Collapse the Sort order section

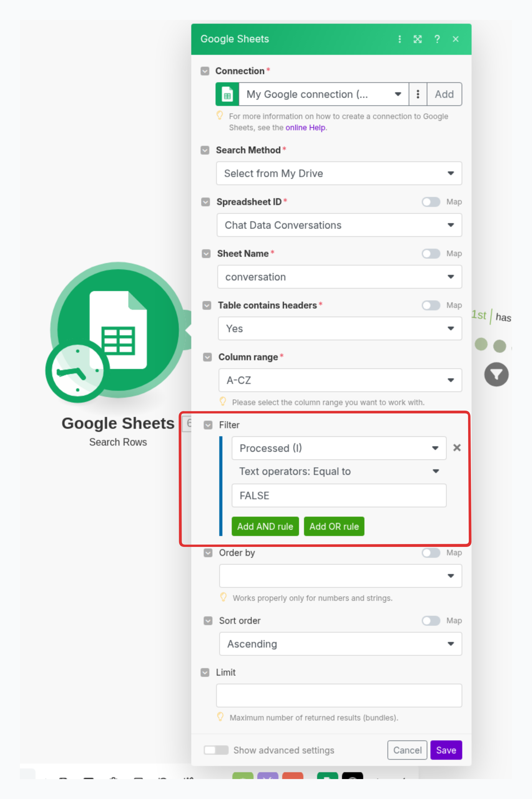click(208, 621)
